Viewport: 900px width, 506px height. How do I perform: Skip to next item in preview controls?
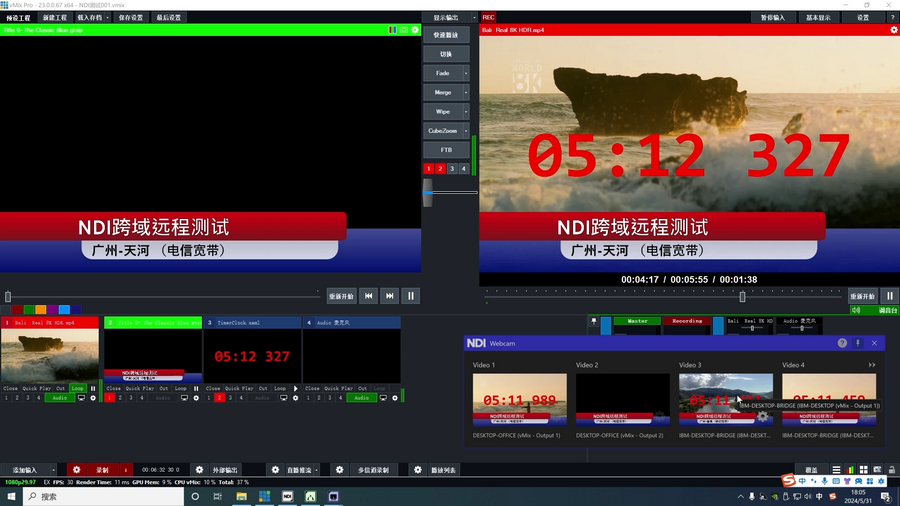point(390,296)
